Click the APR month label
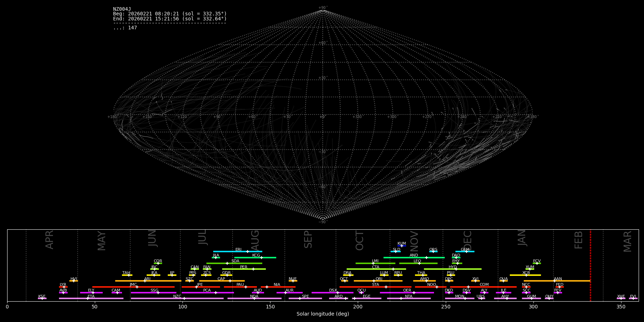 [49, 240]
